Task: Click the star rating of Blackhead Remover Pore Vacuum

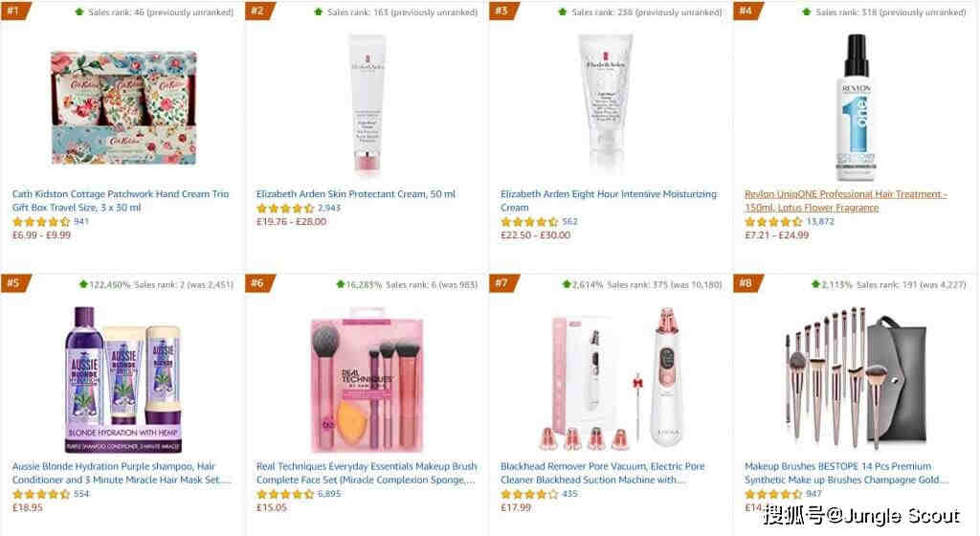Action: tap(529, 494)
